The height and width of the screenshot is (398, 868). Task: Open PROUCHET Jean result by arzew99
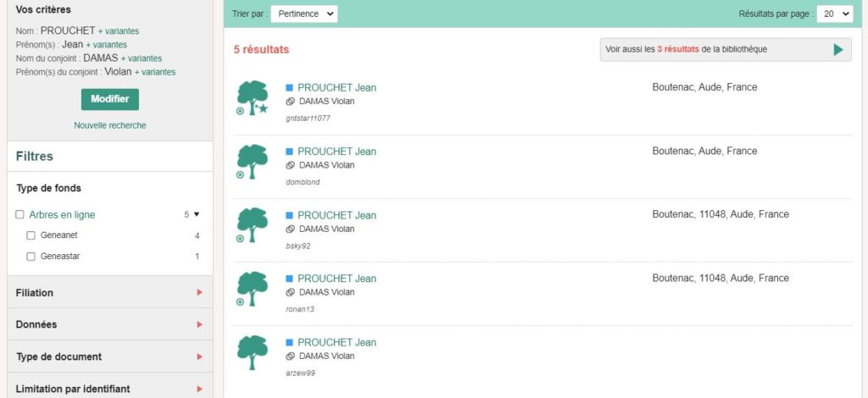[337, 343]
